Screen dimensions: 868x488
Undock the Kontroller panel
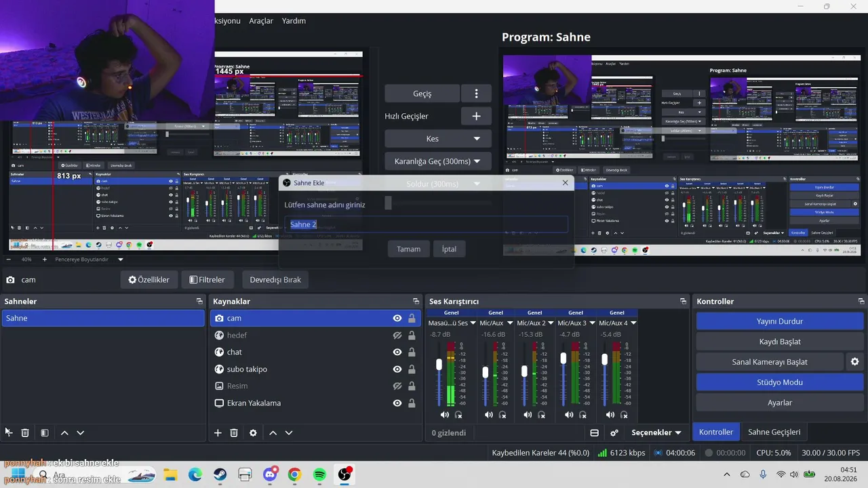coord(861,301)
